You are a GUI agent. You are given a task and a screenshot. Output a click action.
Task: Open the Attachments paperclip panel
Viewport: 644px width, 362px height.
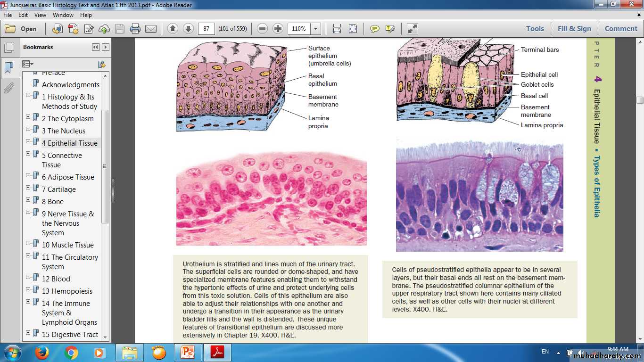coord(8,88)
